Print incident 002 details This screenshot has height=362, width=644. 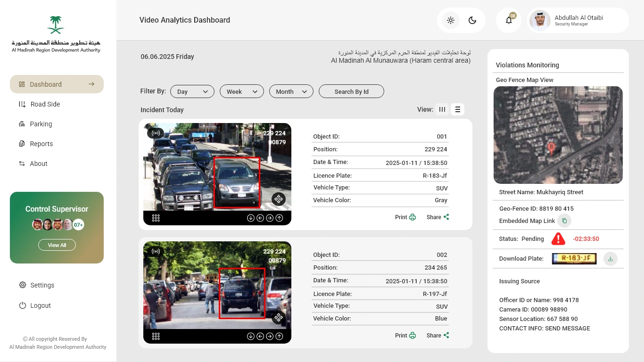point(405,336)
